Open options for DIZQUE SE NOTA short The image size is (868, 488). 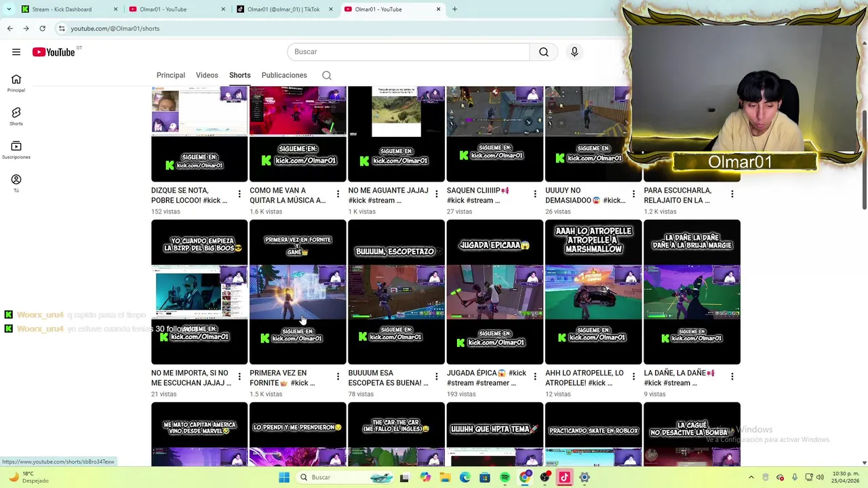coord(239,195)
